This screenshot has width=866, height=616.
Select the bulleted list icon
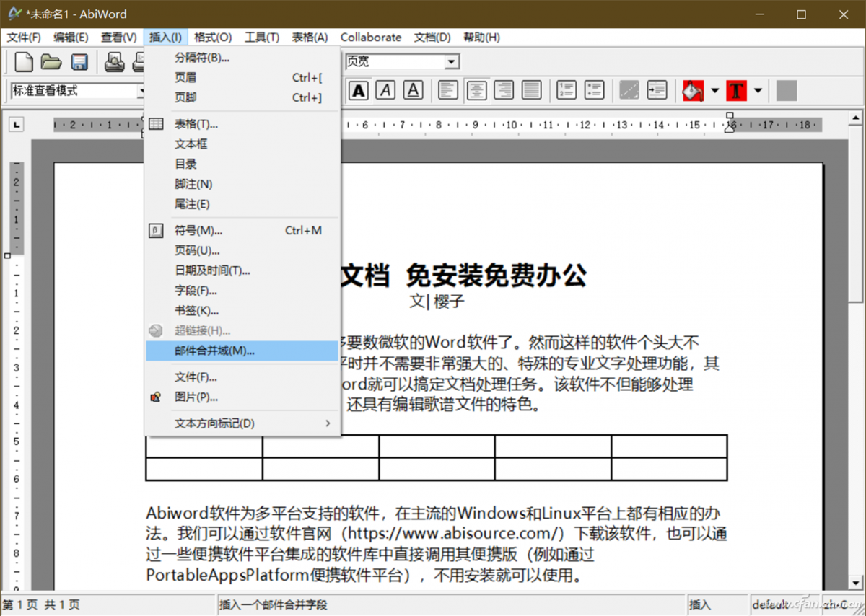click(595, 90)
